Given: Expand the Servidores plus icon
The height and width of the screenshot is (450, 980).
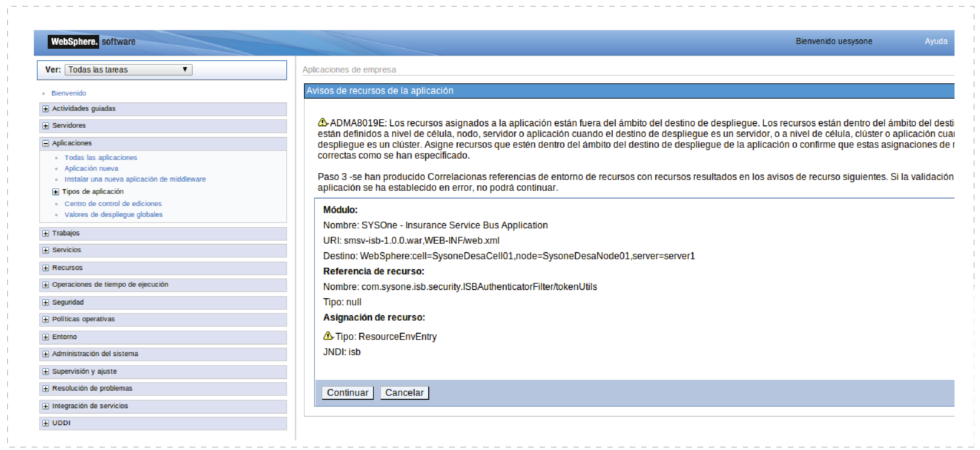Looking at the screenshot, I should click(46, 126).
